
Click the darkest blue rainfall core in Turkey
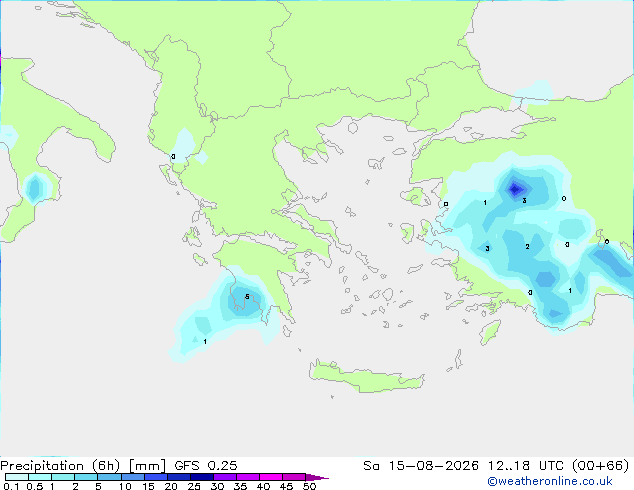(x=514, y=189)
